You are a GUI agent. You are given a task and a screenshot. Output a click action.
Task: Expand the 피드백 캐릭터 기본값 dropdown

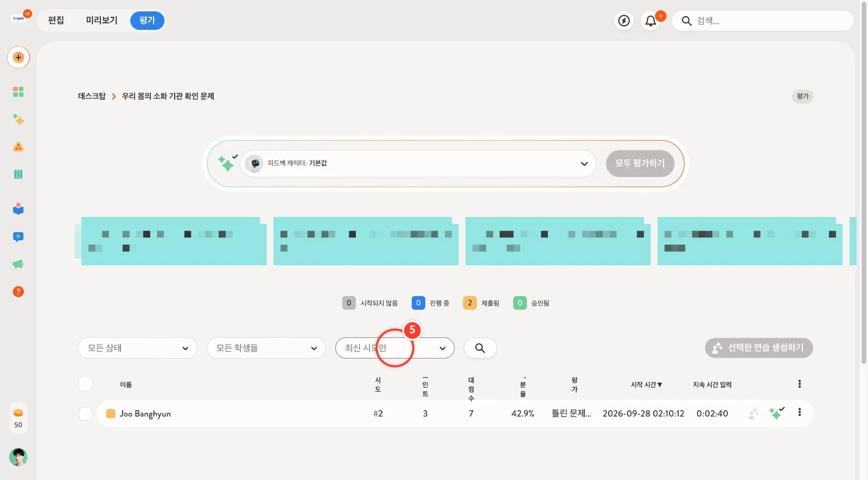418,163
